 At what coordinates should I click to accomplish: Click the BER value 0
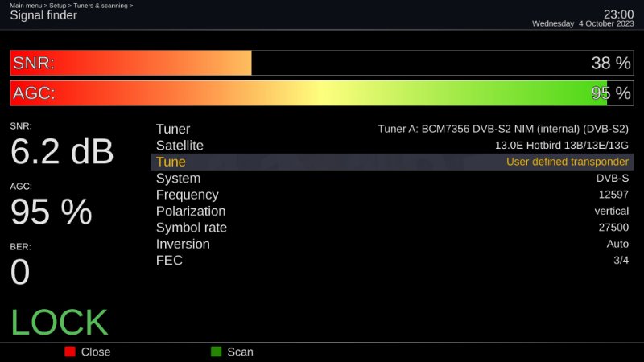20,273
